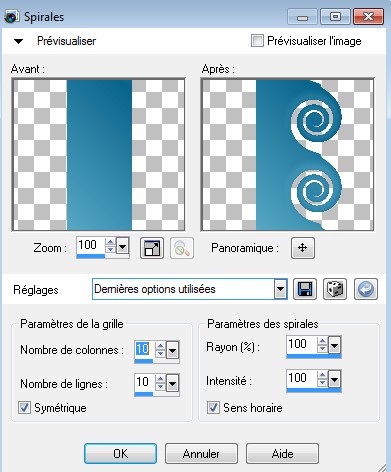Increase Zoom with the up arrow
Viewport: 391px width, 472px height.
pos(110,242)
